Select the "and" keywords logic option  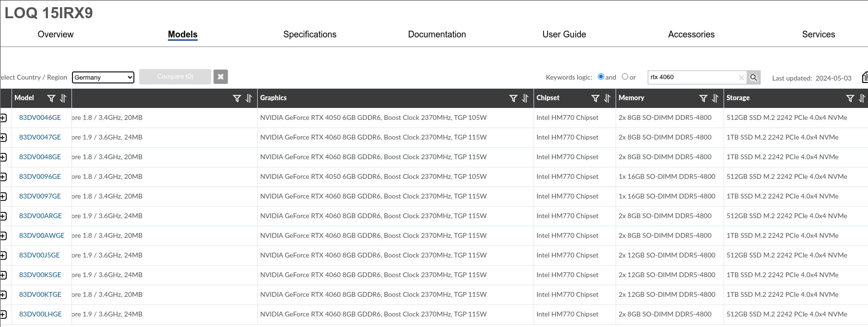click(601, 77)
